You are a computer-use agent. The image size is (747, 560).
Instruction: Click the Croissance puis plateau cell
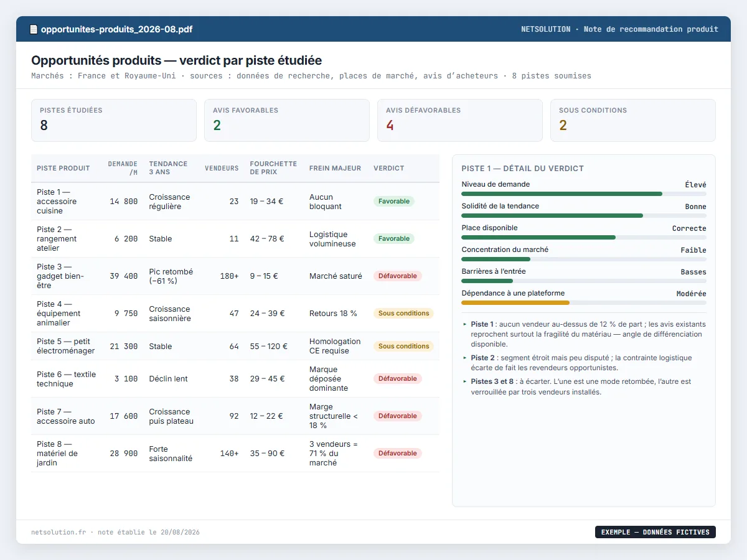point(171,416)
